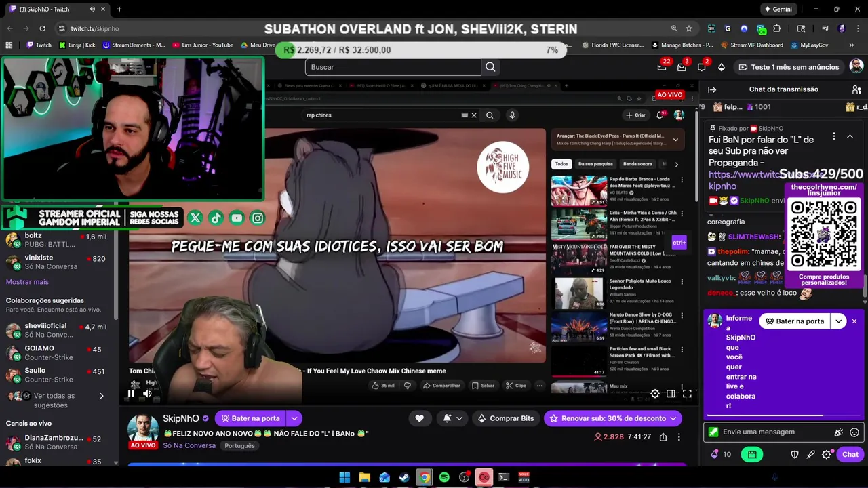Select Banda sonora filter chip
Image resolution: width=868 pixels, height=488 pixels.
(x=637, y=164)
